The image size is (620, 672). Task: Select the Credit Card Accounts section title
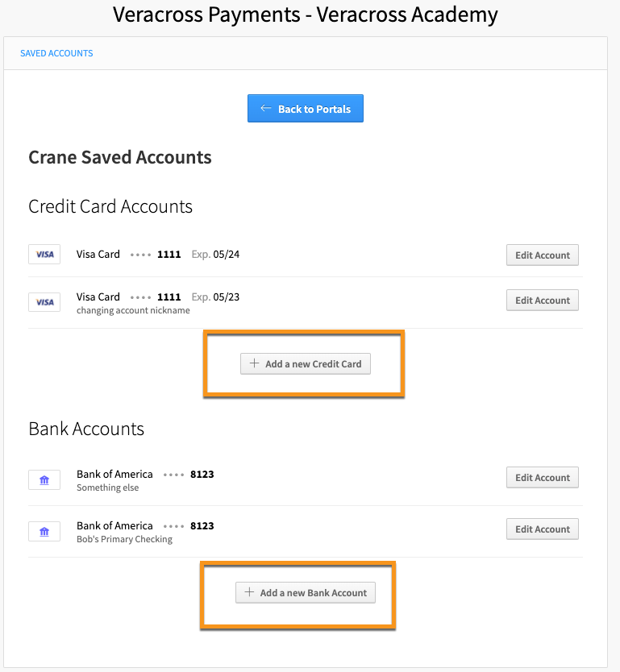(110, 206)
